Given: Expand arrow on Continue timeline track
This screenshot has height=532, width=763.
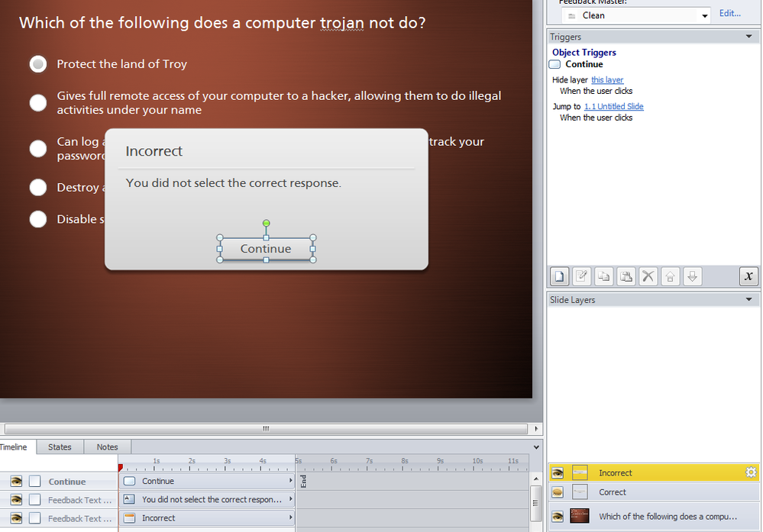Looking at the screenshot, I should 290,480.
